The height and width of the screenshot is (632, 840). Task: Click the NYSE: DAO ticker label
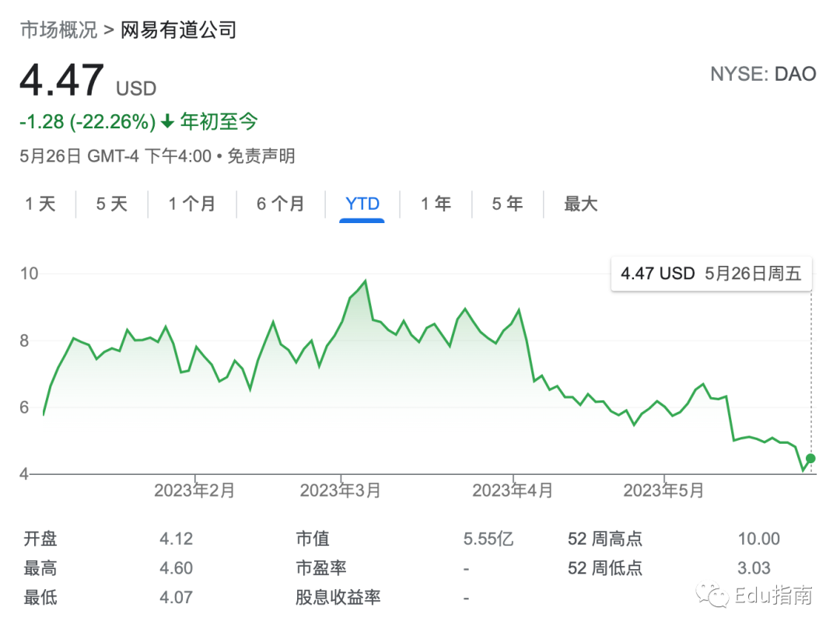[x=763, y=75]
